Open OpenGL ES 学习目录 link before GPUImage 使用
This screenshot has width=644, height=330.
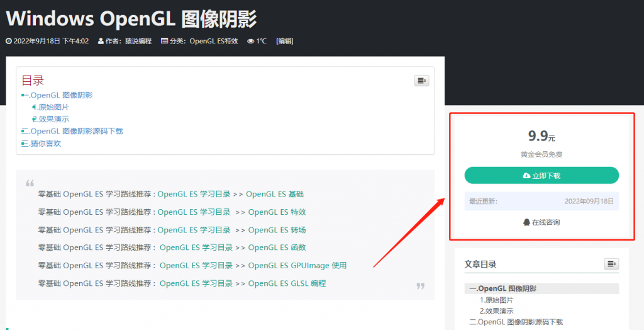(x=196, y=265)
